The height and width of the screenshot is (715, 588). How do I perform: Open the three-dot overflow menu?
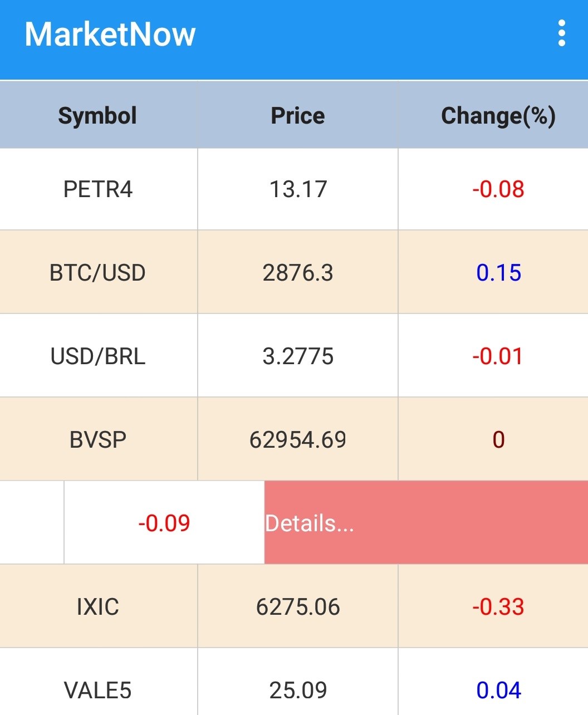561,34
